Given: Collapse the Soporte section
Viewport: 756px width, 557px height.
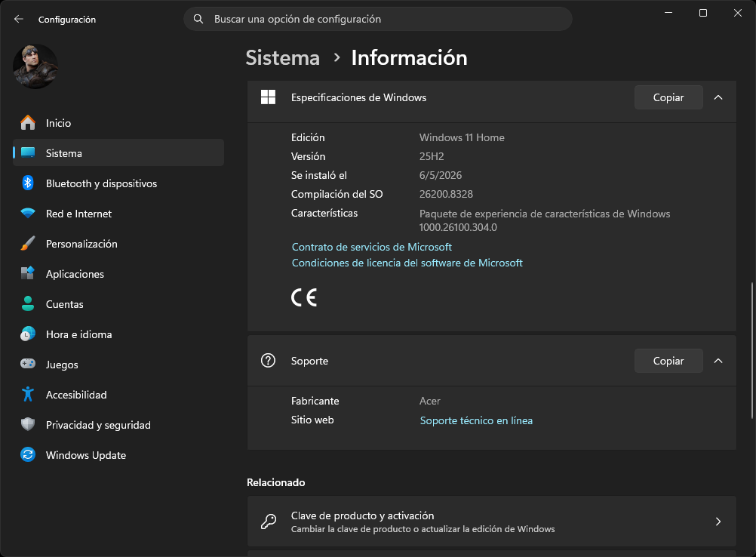Looking at the screenshot, I should (x=718, y=361).
